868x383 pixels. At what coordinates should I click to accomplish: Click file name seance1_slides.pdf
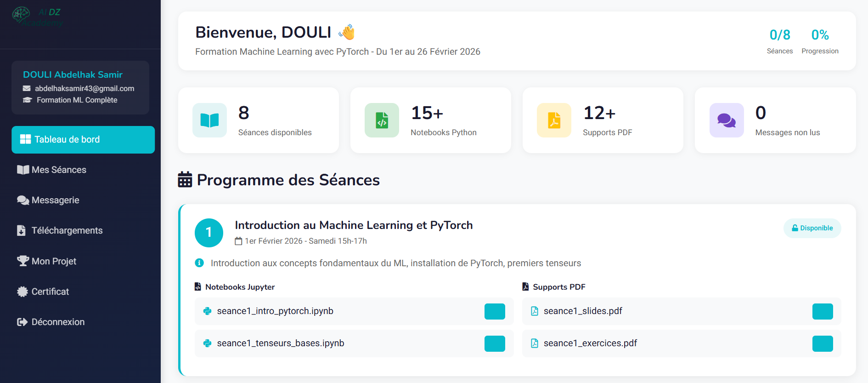click(583, 311)
